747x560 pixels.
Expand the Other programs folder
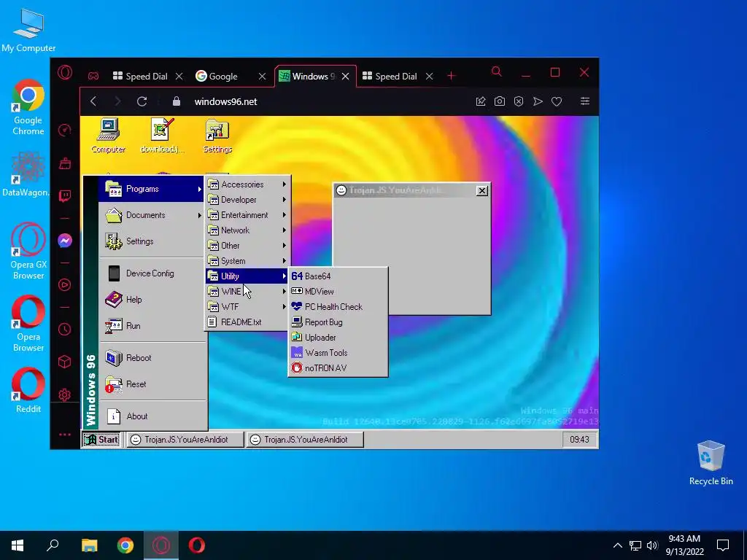coord(247,245)
